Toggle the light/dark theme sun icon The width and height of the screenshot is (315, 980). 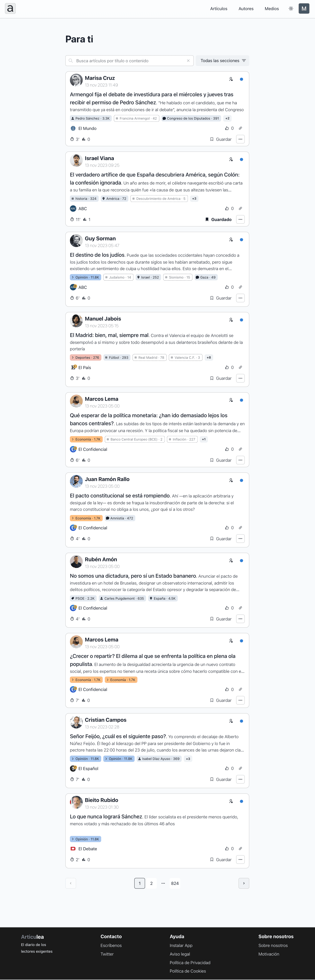click(x=291, y=9)
